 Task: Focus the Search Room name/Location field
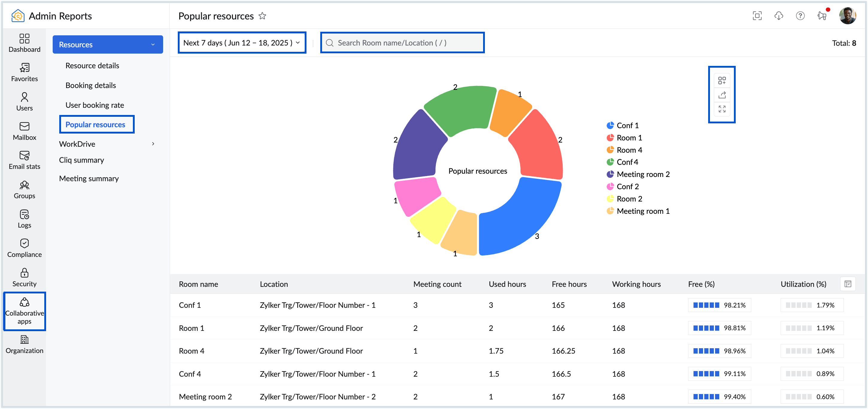coord(402,43)
